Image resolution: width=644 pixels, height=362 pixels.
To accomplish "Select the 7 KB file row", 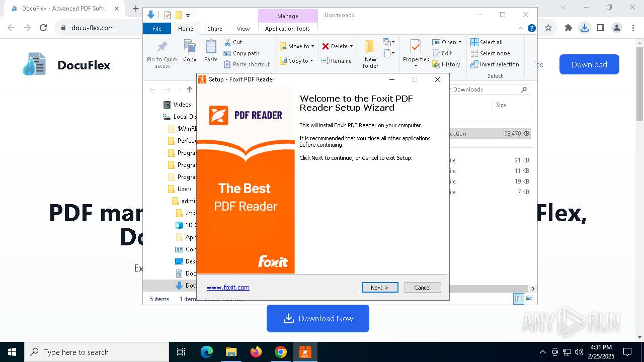I will point(490,192).
